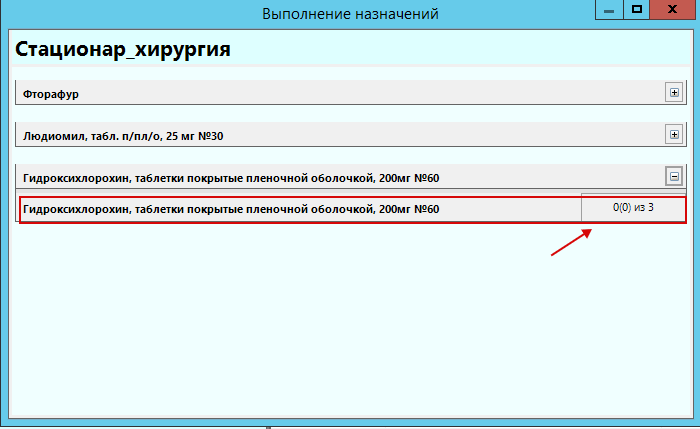Click the Выполнение назначений title bar
This screenshot has height=429, width=700.
(x=350, y=14)
